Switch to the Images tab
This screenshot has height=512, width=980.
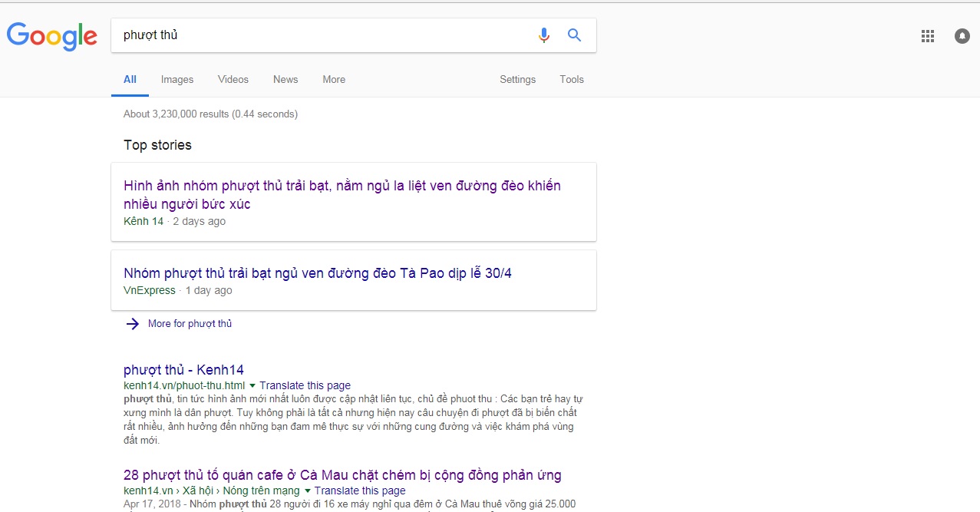click(177, 79)
